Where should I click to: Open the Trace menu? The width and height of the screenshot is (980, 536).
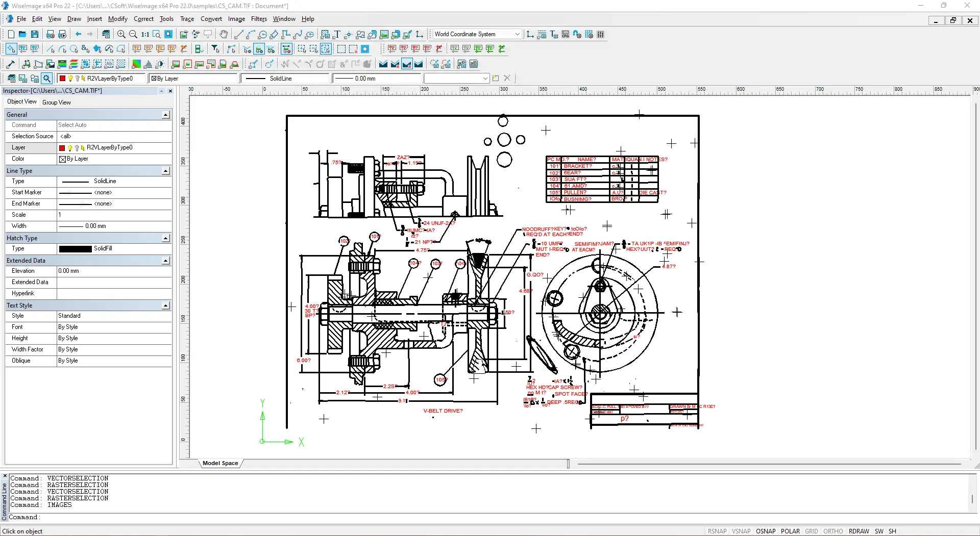pos(187,19)
